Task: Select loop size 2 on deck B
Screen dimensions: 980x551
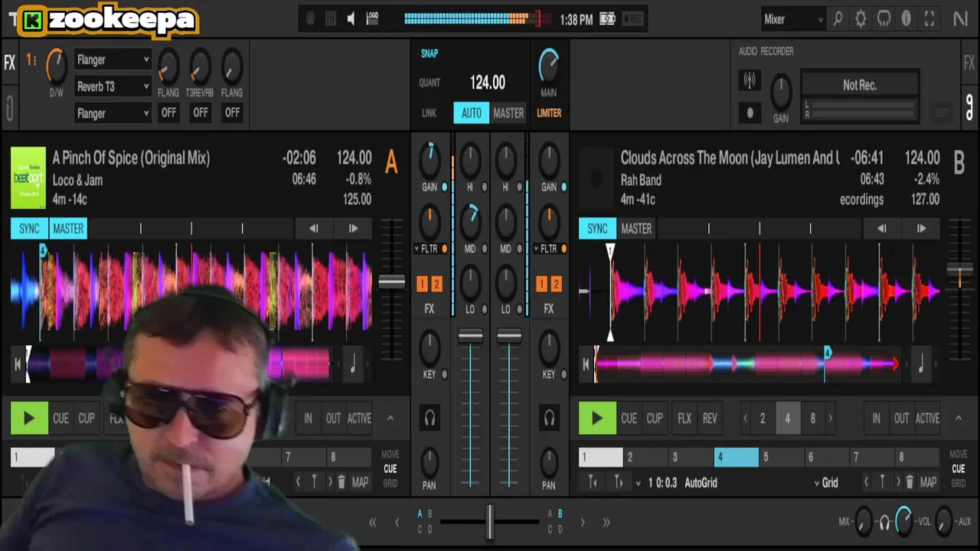Action: coord(762,418)
